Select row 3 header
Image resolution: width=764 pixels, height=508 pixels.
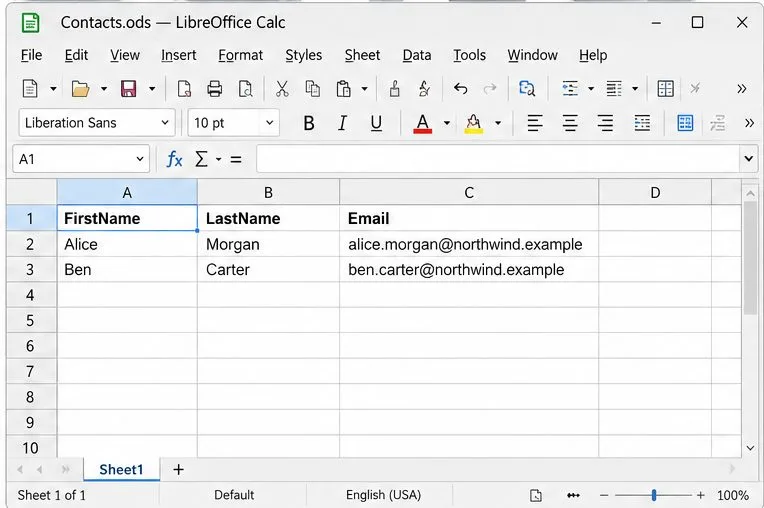click(30, 269)
